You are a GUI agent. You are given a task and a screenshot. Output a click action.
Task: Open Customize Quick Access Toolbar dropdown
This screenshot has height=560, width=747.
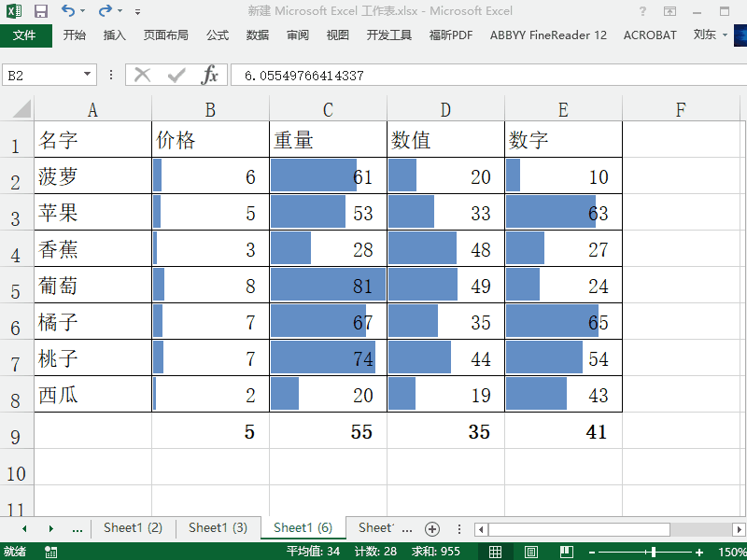click(137, 11)
